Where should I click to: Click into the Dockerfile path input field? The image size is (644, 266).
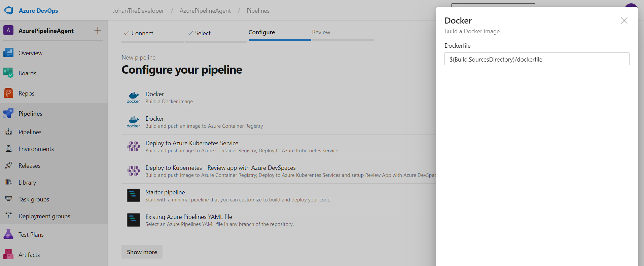(x=537, y=59)
